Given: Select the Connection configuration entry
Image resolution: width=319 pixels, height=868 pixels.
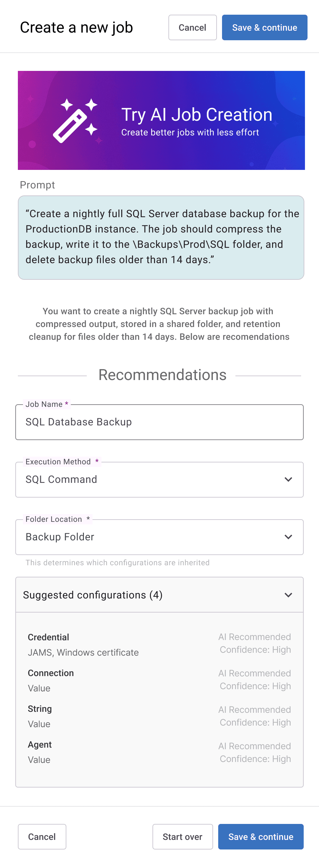Looking at the screenshot, I should point(159,680).
